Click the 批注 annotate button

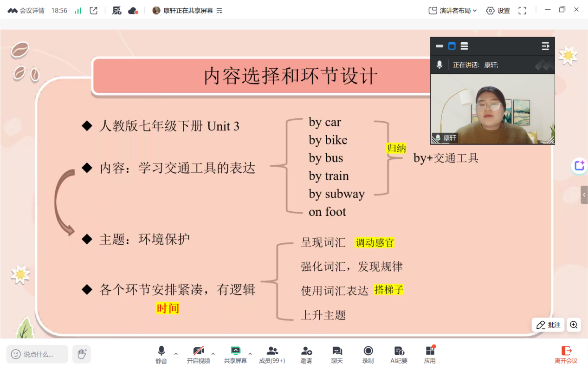[x=548, y=325]
